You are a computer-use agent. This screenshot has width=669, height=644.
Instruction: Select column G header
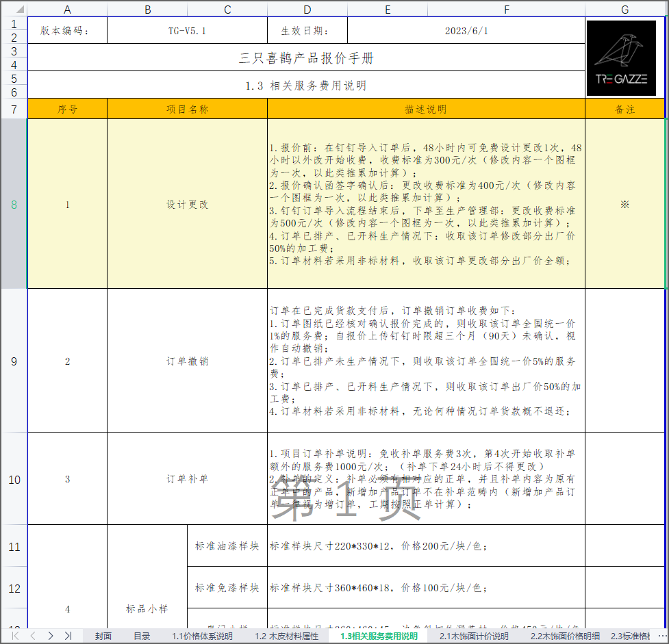(x=624, y=10)
